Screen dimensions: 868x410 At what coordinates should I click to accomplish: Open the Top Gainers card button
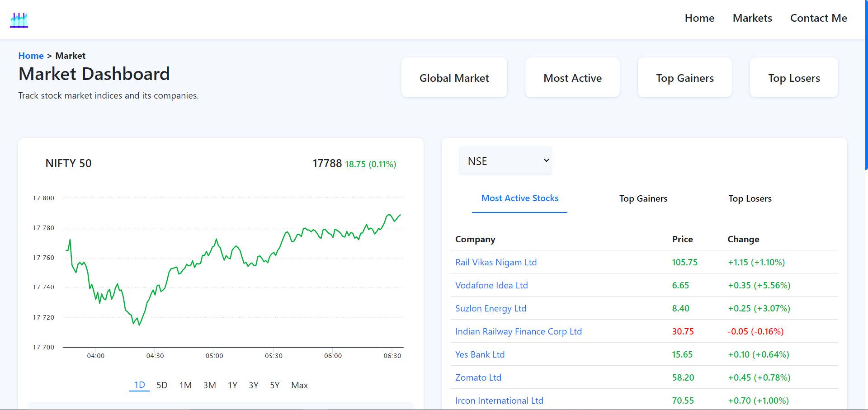pos(685,78)
